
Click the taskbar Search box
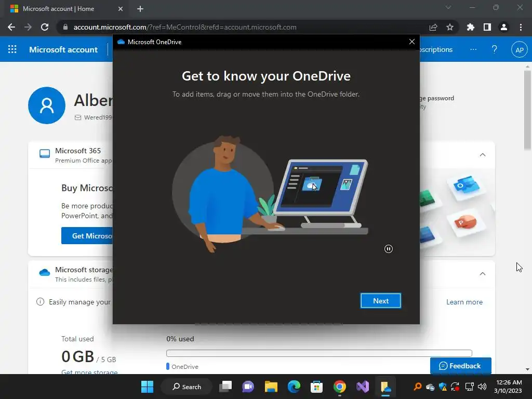(x=187, y=387)
